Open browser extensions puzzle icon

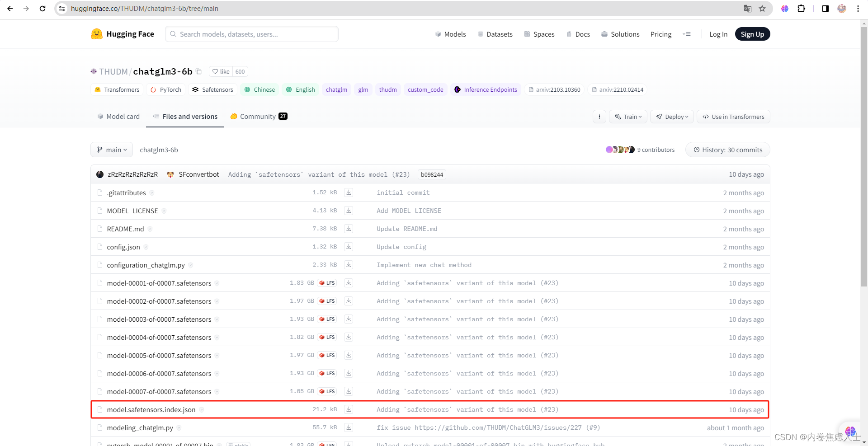point(801,9)
